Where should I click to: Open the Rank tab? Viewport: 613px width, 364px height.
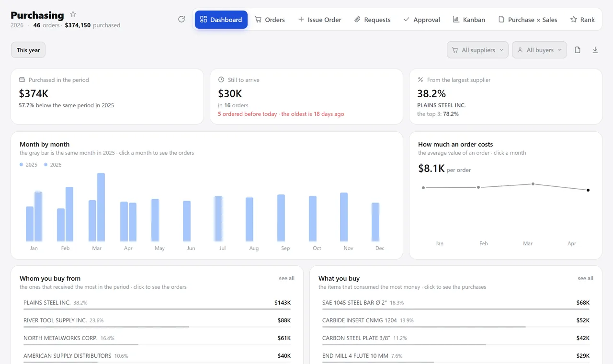point(582,20)
